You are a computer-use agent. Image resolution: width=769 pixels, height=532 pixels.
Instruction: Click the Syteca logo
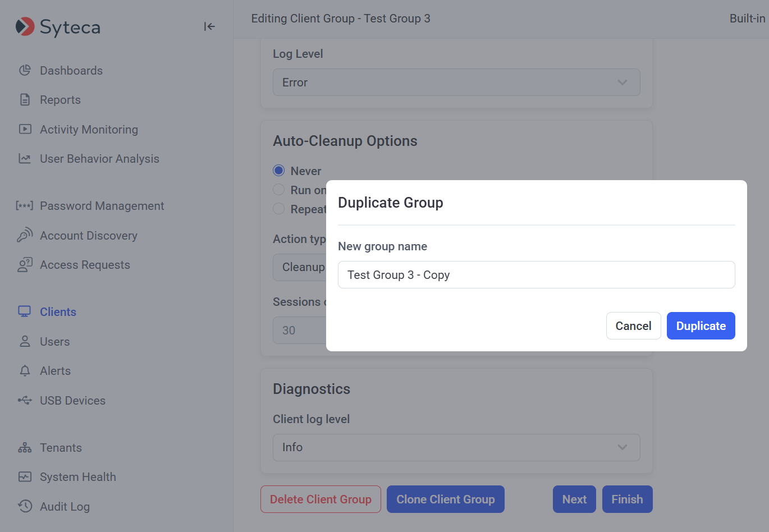[58, 26]
